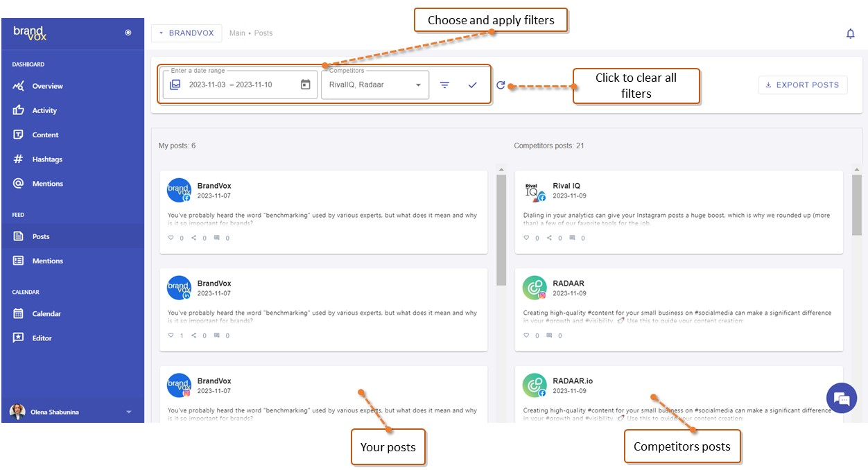This screenshot has height=470, width=868.
Task: Toggle the sidebar pin radio icon
Action: click(128, 33)
